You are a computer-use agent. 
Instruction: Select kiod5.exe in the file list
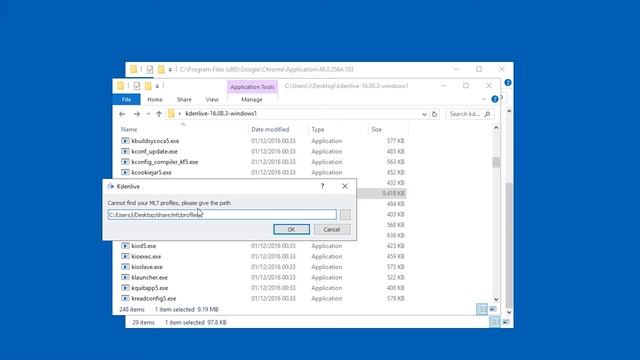144,246
